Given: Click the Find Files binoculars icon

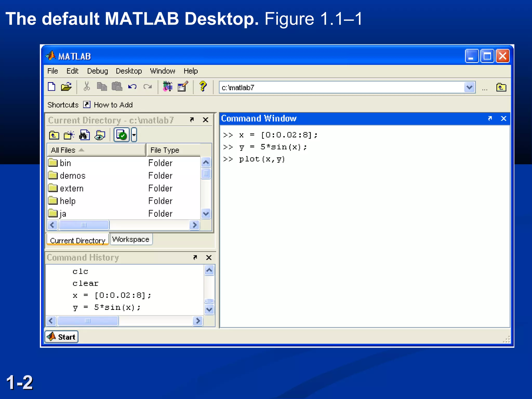Looking at the screenshot, I should (84, 135).
